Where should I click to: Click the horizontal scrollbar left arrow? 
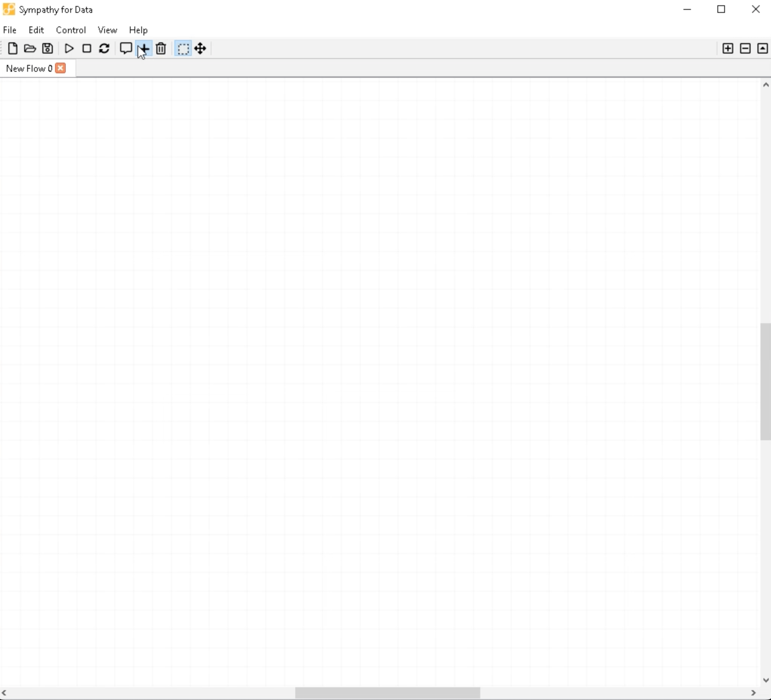(x=4, y=692)
